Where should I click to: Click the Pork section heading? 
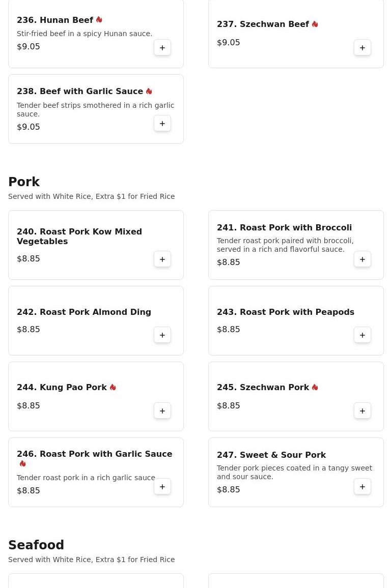click(x=24, y=182)
